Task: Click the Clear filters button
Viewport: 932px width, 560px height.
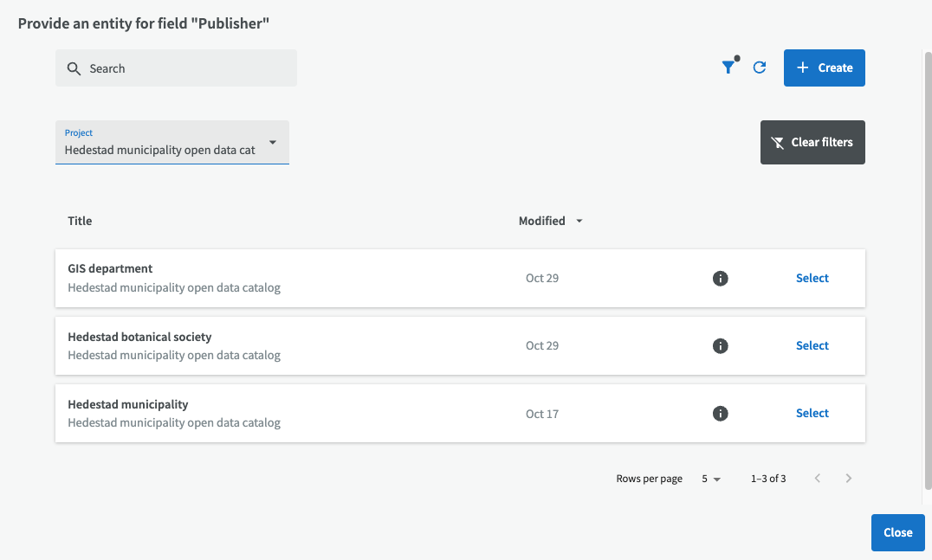Action: tap(812, 142)
